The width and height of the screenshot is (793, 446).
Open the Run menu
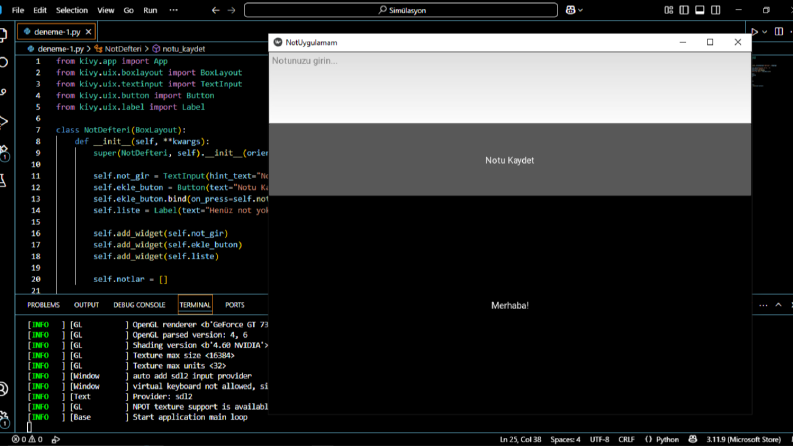point(150,10)
